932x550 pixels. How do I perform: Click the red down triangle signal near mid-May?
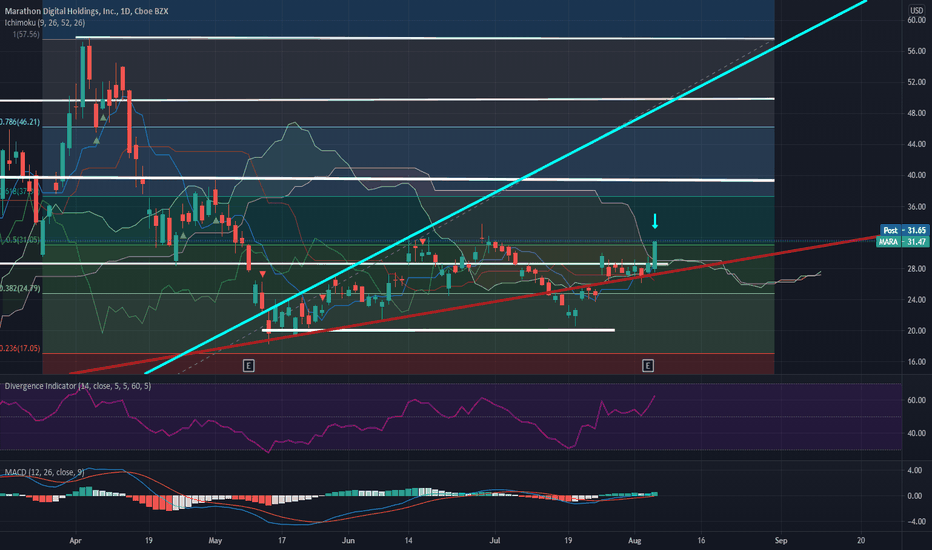[262, 274]
